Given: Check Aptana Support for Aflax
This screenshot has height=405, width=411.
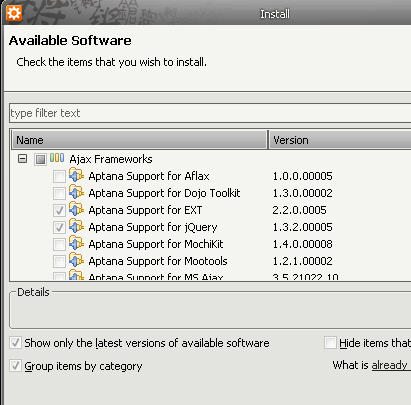Looking at the screenshot, I should [x=59, y=176].
